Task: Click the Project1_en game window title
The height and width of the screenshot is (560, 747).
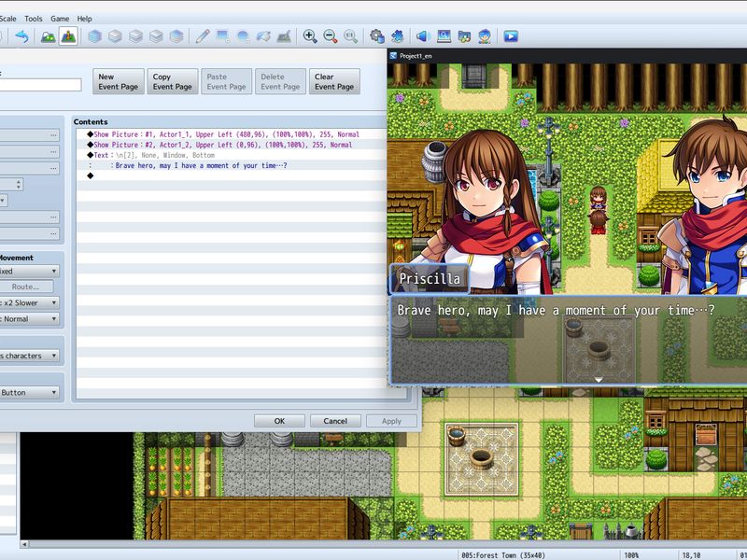Action: coord(416,56)
